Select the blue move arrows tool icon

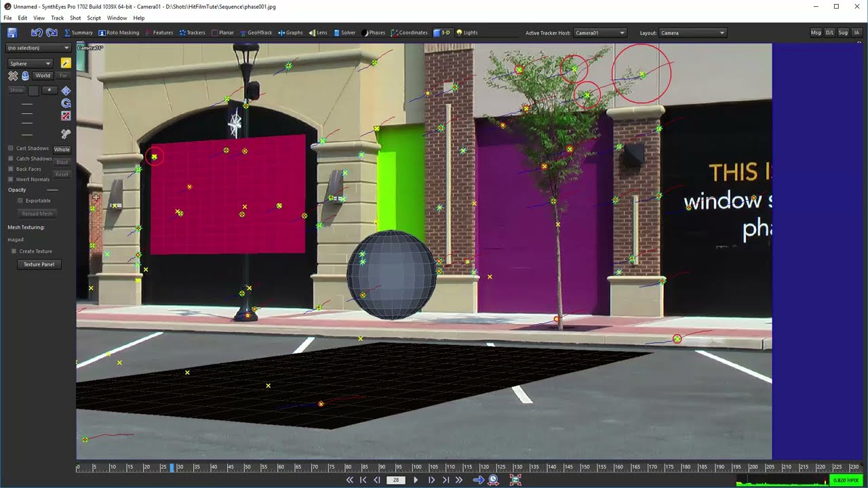click(66, 90)
